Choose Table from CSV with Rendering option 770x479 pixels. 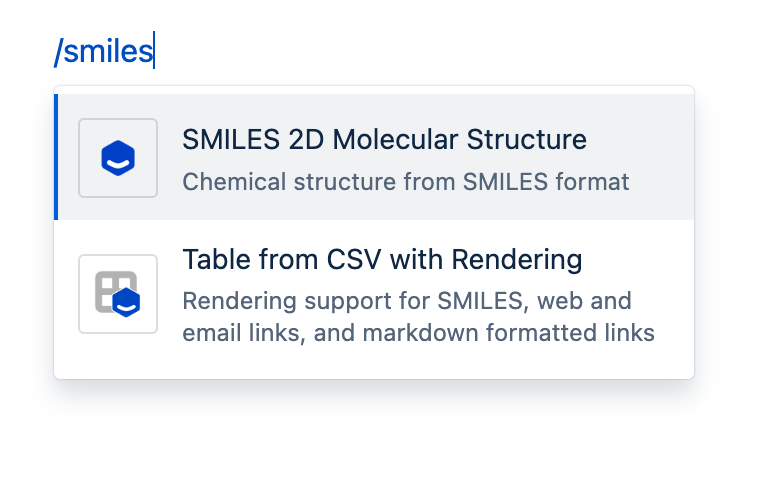[x=374, y=297]
